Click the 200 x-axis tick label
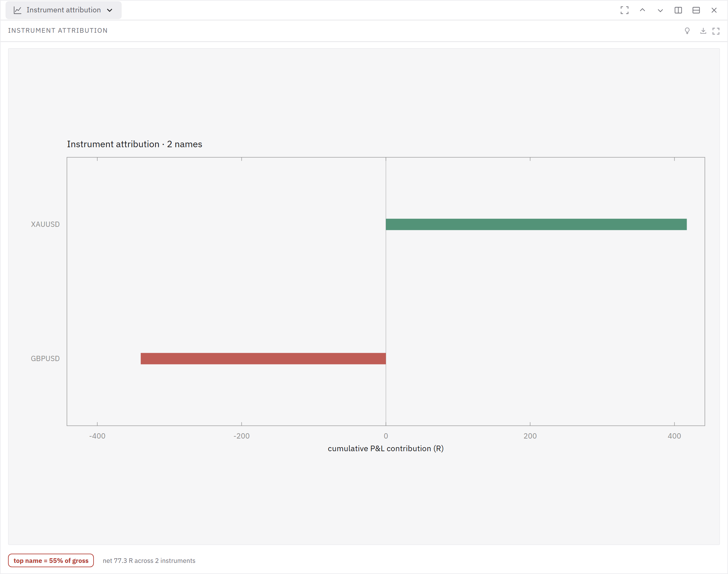This screenshot has height=574, width=728. click(x=530, y=436)
